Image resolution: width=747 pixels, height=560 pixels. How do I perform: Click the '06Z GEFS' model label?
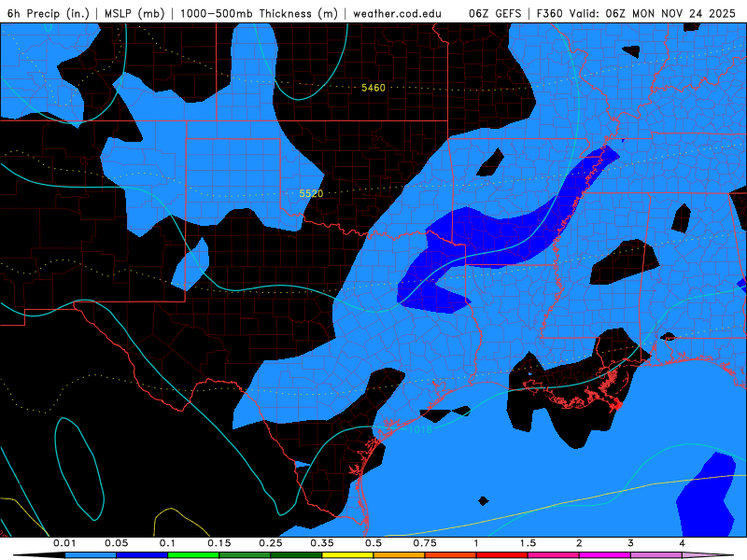[x=496, y=13]
